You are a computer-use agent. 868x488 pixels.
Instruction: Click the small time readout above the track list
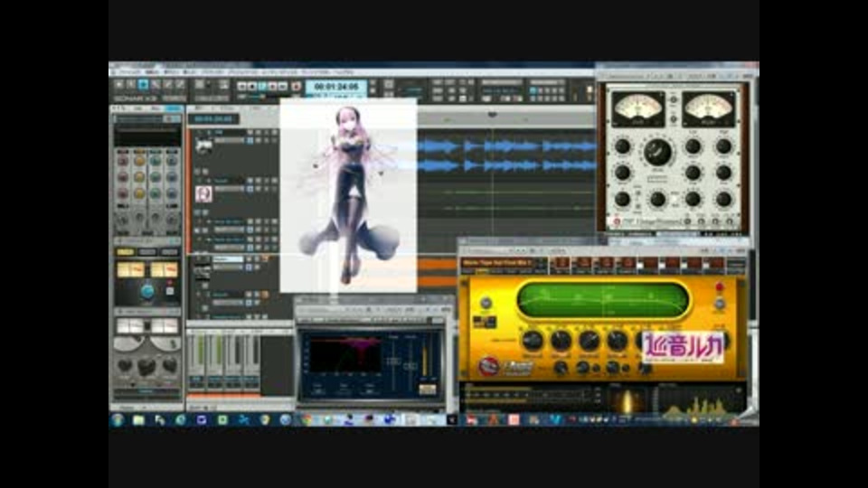point(213,119)
